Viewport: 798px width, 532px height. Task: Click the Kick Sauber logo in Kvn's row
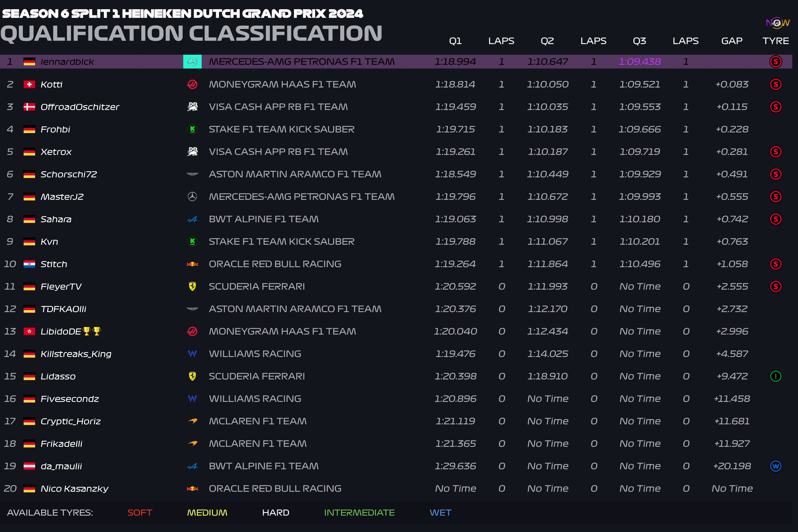point(192,241)
